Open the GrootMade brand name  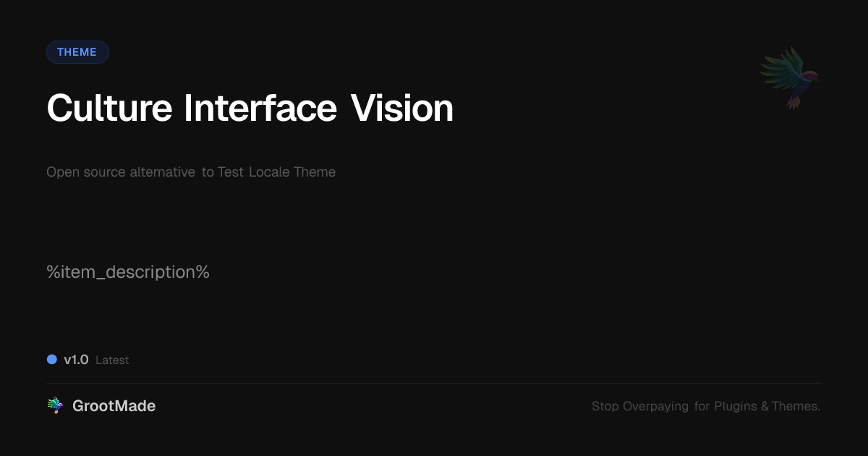coord(114,406)
